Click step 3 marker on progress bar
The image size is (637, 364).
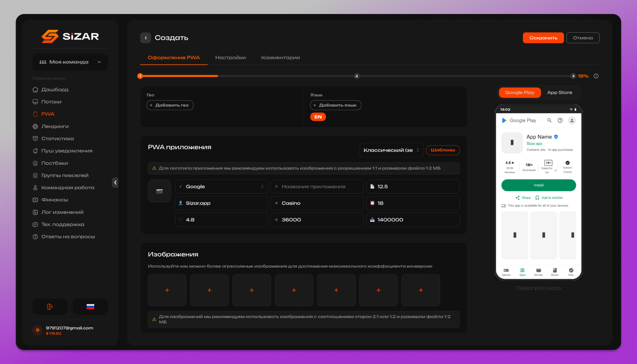click(x=573, y=76)
